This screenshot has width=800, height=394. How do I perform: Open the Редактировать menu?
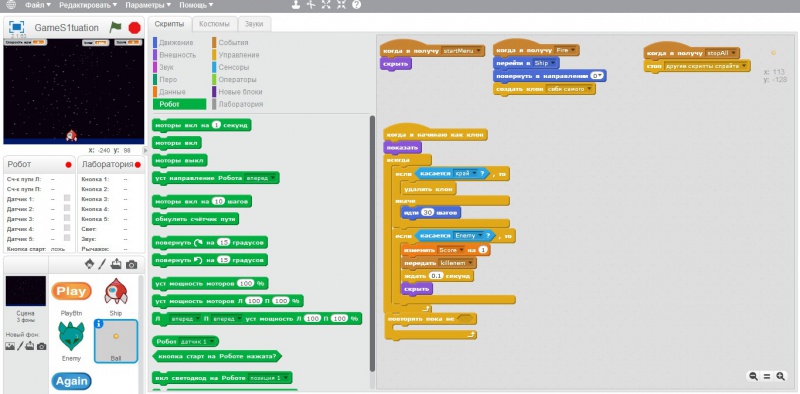coord(88,5)
